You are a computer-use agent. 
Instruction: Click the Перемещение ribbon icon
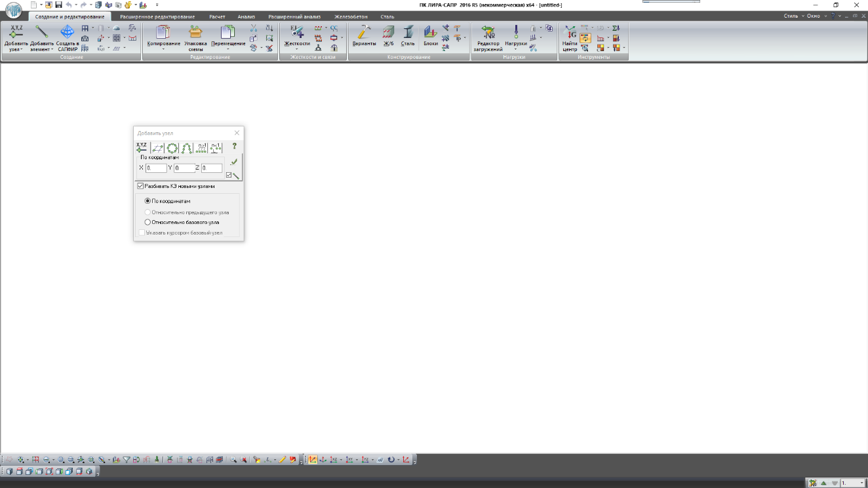pos(227,32)
